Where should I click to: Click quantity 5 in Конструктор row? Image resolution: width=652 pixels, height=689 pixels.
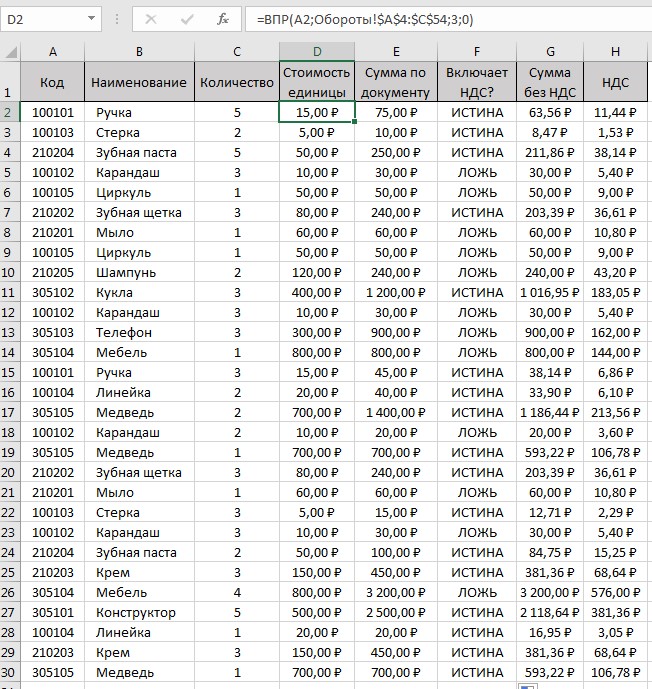point(237,613)
